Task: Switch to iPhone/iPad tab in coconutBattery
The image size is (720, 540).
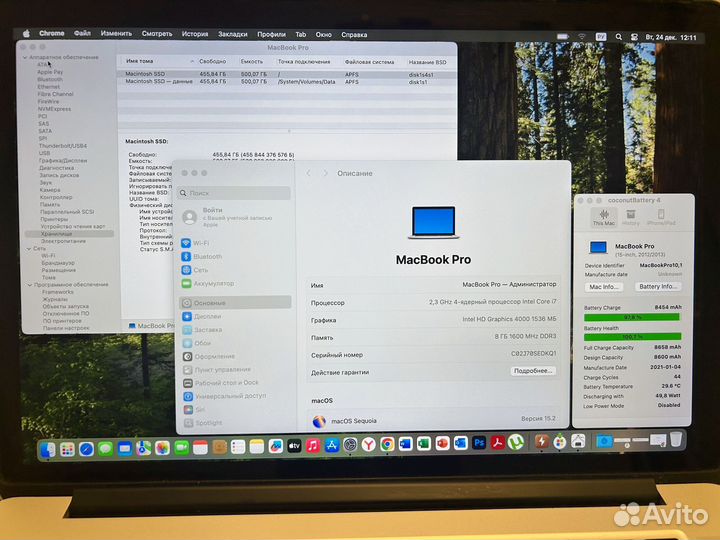Action: coord(661,217)
